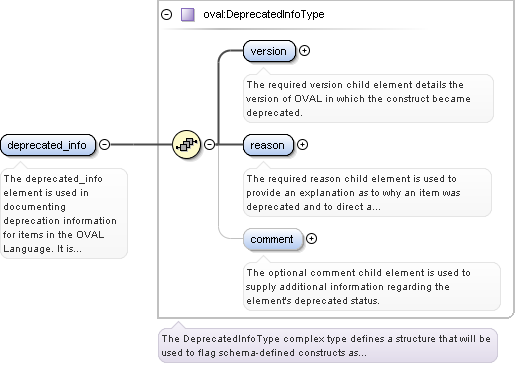516x366 pixels.
Task: Collapse the deprecated_info element children
Action: coord(105,144)
